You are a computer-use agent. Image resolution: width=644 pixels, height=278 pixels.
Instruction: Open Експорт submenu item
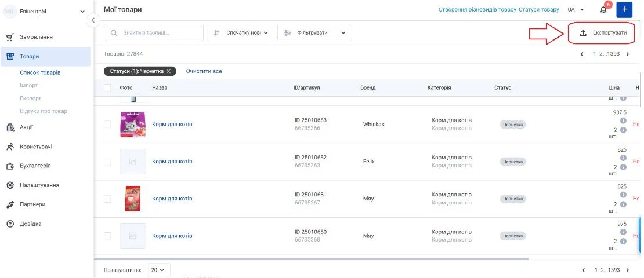[30, 98]
